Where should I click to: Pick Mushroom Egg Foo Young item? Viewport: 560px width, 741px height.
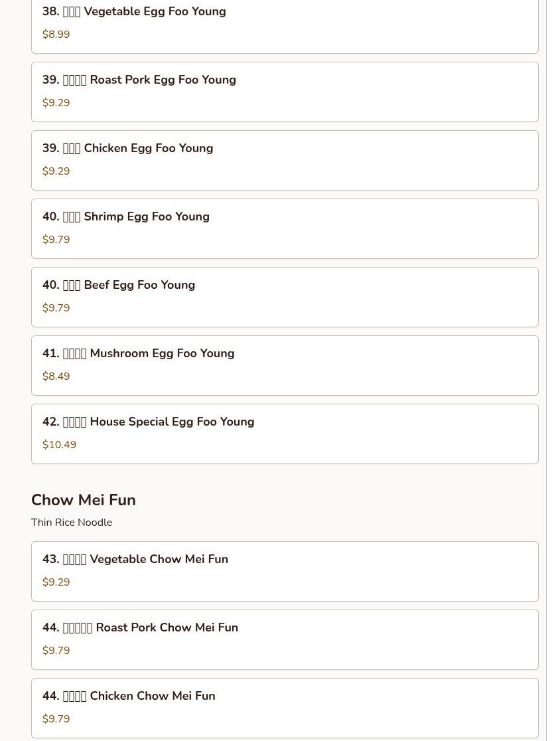coord(161,354)
